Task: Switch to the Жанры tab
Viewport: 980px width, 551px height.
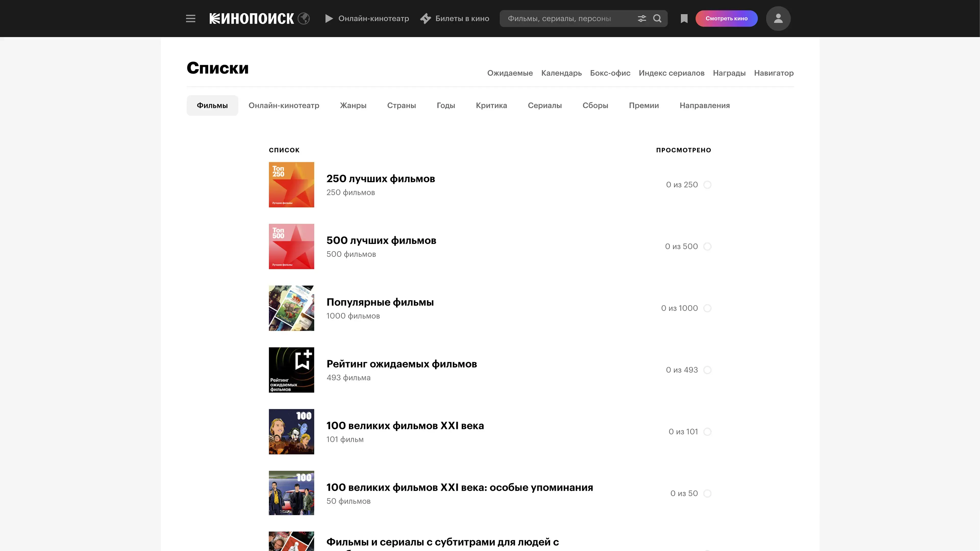Action: click(353, 105)
